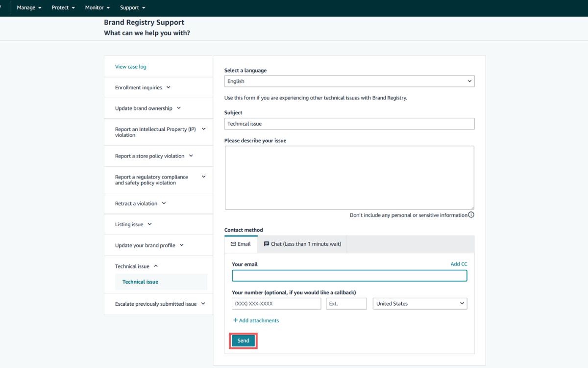Click the describe your issue text area
588x368 pixels.
point(349,178)
